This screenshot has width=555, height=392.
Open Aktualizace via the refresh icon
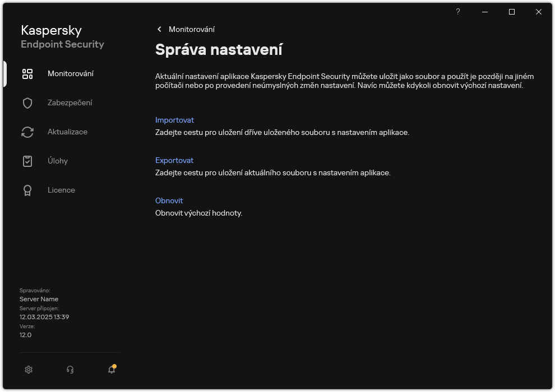27,132
